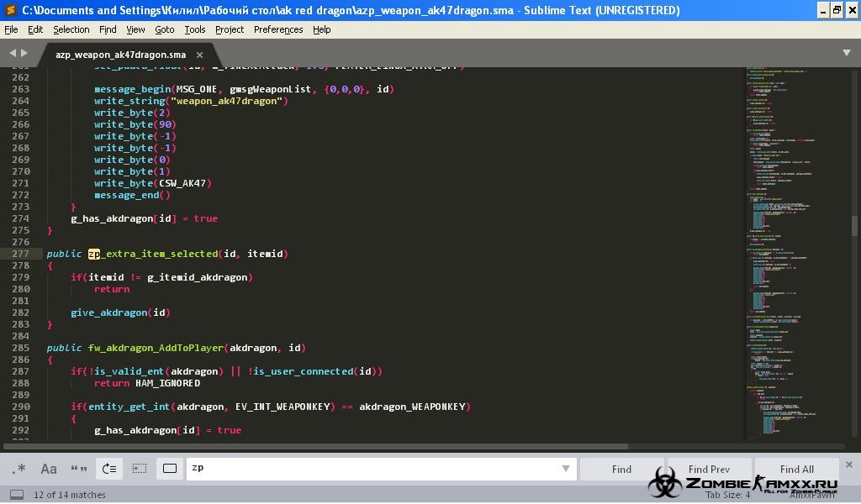
Task: Go to previous tab with left arrow
Action: coord(13,53)
